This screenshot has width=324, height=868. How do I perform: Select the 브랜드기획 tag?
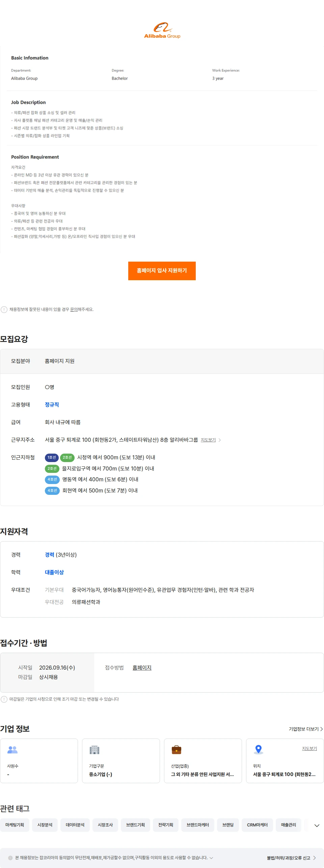136,825
